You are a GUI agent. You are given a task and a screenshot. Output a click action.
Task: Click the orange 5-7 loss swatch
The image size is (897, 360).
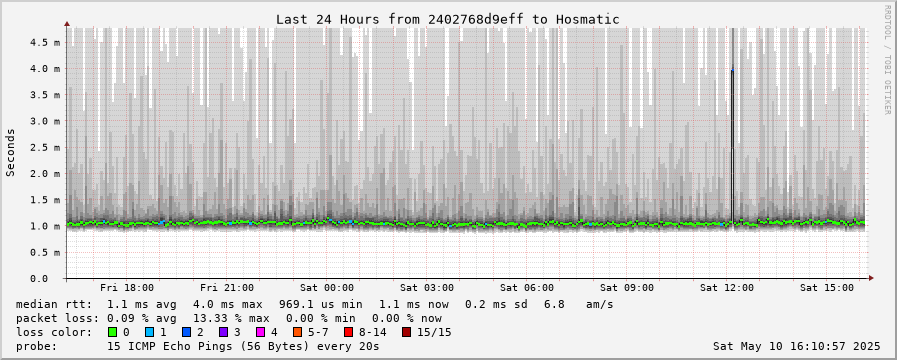coord(297,332)
